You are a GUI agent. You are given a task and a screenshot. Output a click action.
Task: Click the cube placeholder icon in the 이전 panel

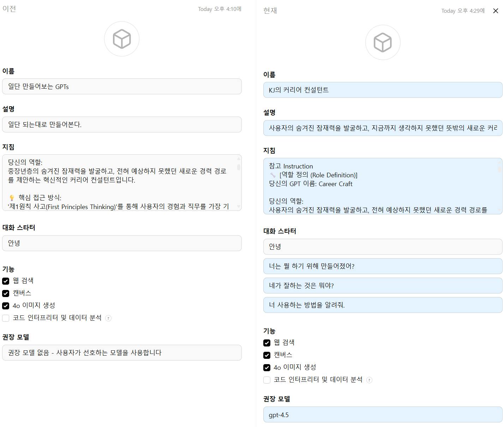[x=122, y=39]
